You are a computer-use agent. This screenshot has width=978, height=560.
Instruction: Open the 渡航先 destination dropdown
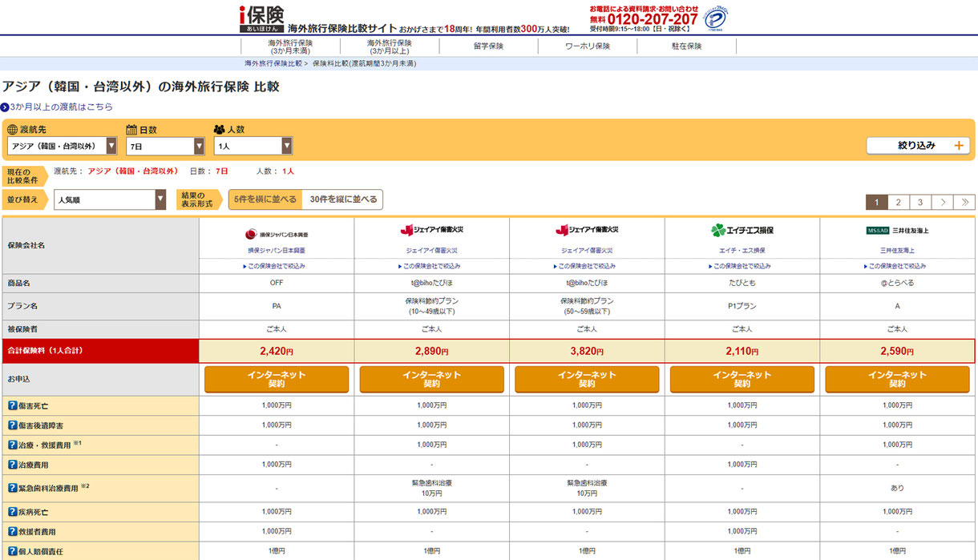tap(62, 146)
